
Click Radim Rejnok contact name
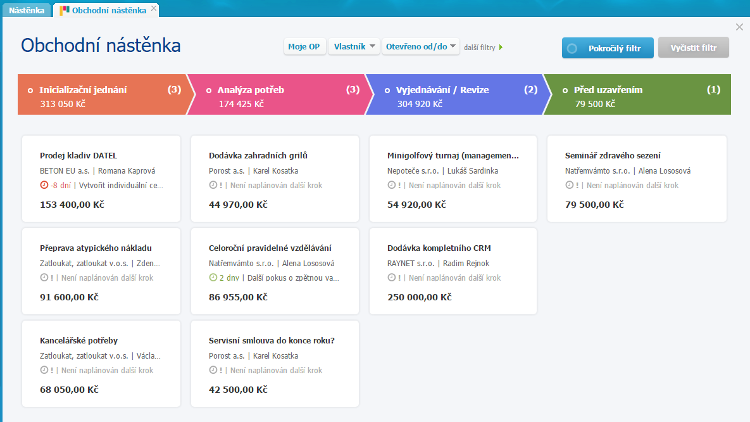(x=466, y=263)
